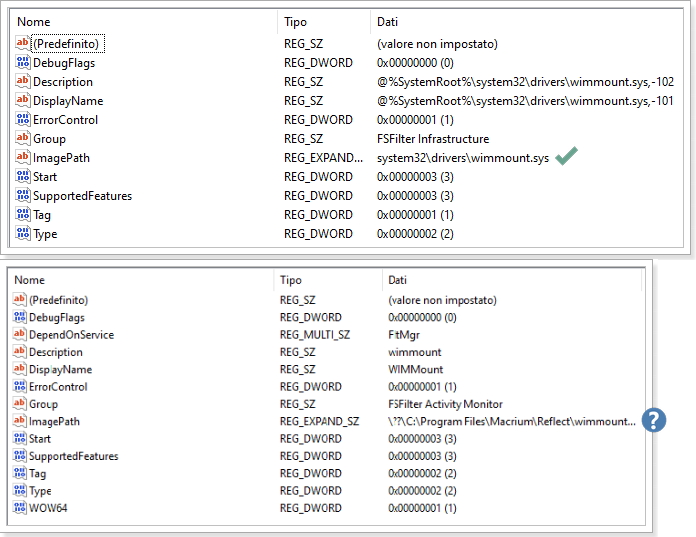Screen dimensions: 696x537
Task: Click the ErrorControl binary icon in upper pane
Action: click(23, 119)
